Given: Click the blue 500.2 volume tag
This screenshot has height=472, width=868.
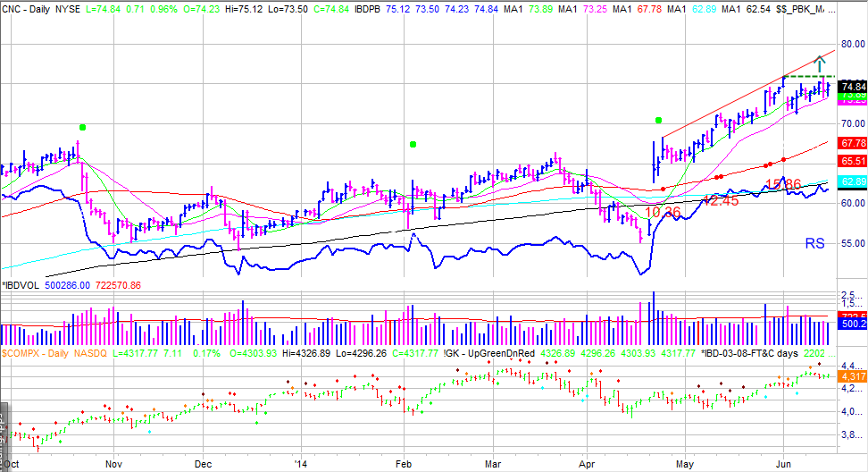Looking at the screenshot, I should click(853, 324).
